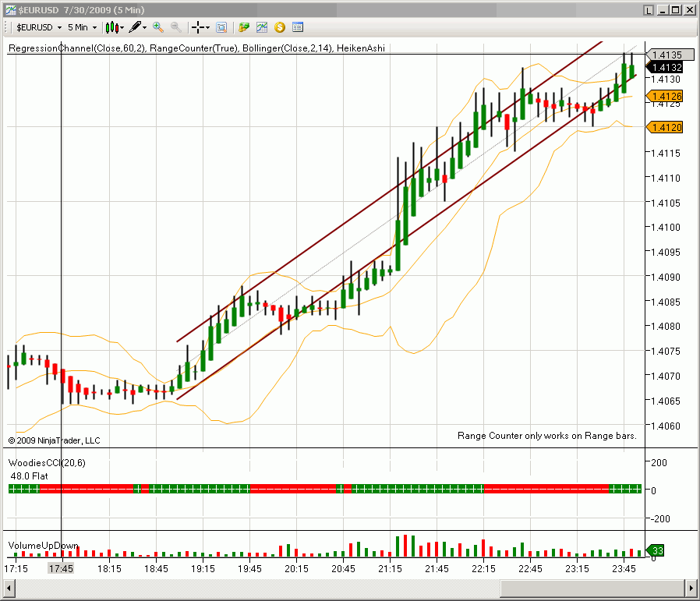Maximize the $EURUSD chart window
The image size is (700, 601).
pyautogui.click(x=676, y=10)
